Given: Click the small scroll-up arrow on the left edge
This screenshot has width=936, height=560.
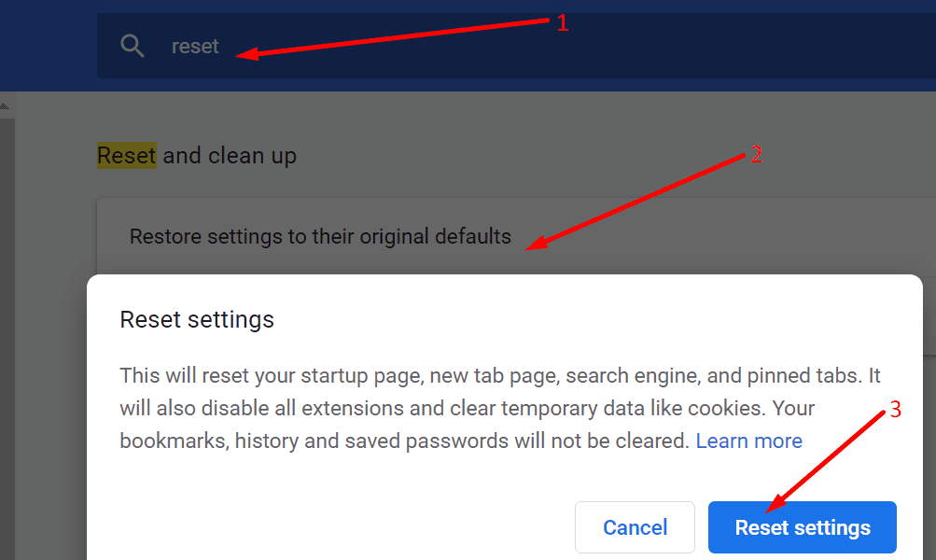Looking at the screenshot, I should (x=4, y=106).
